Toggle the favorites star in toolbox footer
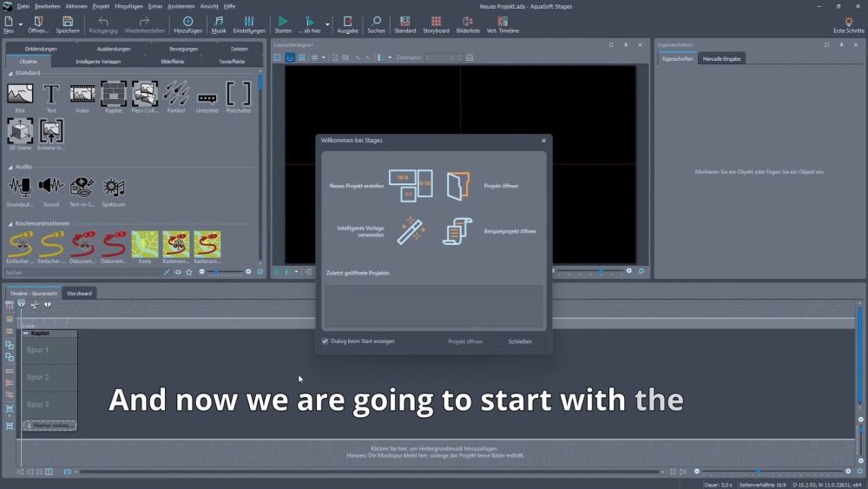Image resolution: width=868 pixels, height=489 pixels. point(189,272)
